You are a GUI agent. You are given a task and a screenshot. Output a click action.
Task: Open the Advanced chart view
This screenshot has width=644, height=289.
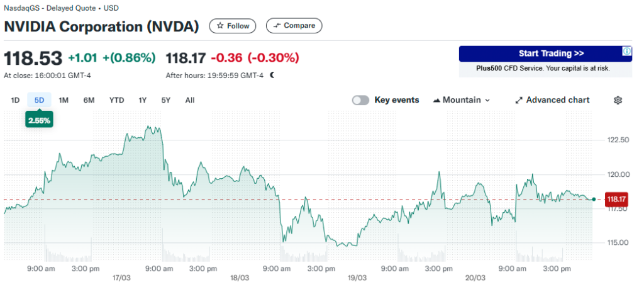coord(552,100)
